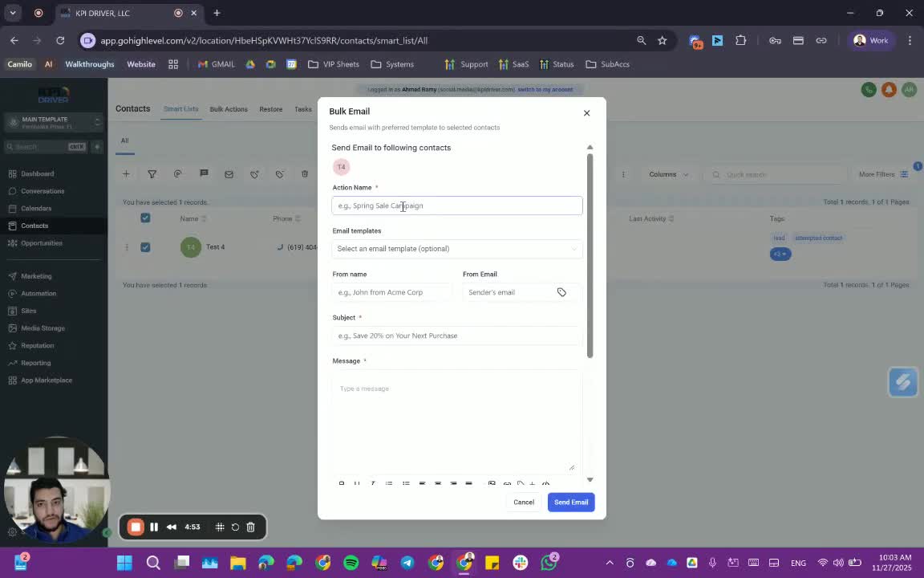Screen dimensions: 924x578
Task: Click the T4 contact avatar chip in the dialog
Action: pyautogui.click(x=341, y=167)
